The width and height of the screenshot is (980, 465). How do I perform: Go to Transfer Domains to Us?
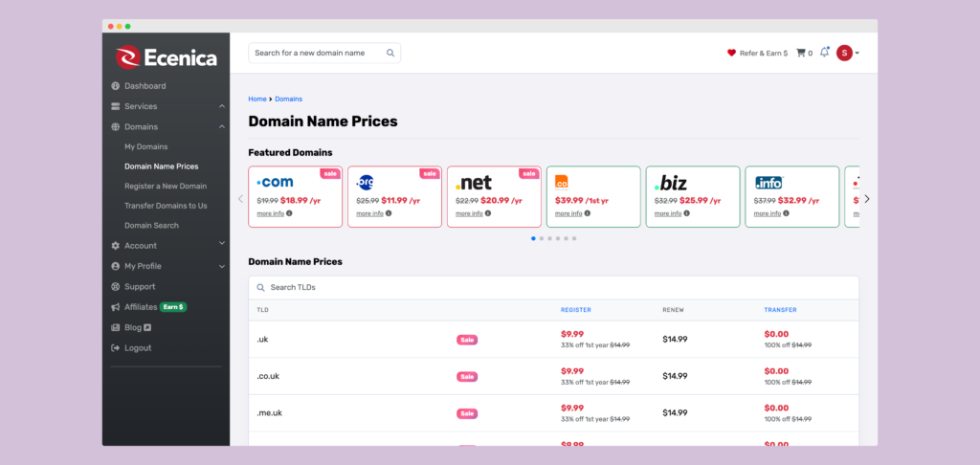tap(166, 206)
